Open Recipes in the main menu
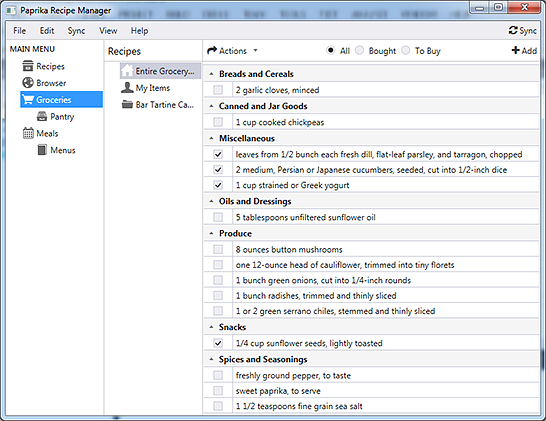Viewport: 546px width, 421px height. (x=50, y=66)
